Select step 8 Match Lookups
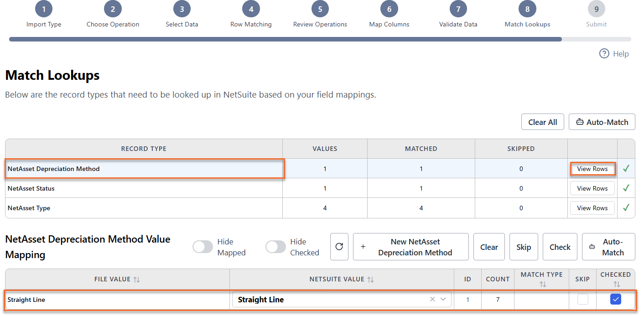The width and height of the screenshot is (644, 316). tap(527, 14)
